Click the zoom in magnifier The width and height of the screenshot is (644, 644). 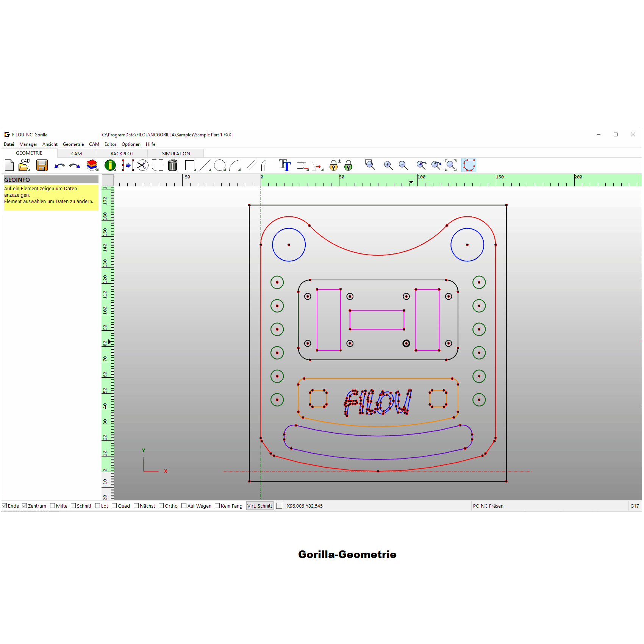(x=388, y=165)
